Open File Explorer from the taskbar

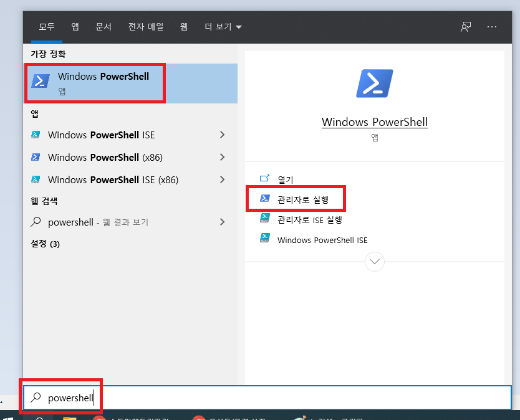pos(69,418)
